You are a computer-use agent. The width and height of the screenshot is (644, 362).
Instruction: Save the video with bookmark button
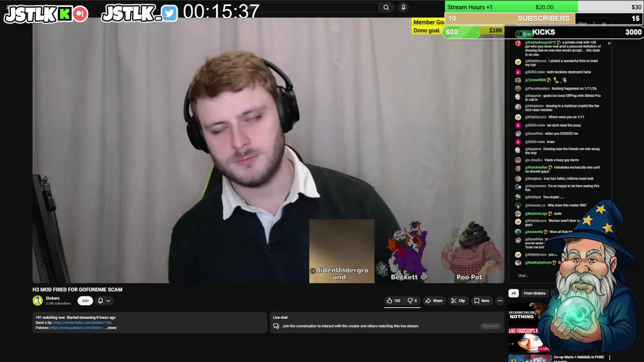tap(481, 301)
